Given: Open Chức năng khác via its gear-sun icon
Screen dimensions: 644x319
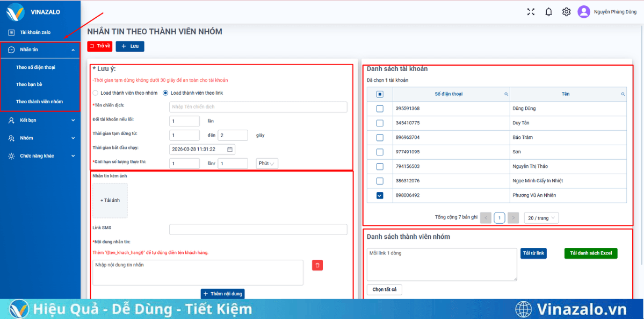Looking at the screenshot, I should coord(12,156).
